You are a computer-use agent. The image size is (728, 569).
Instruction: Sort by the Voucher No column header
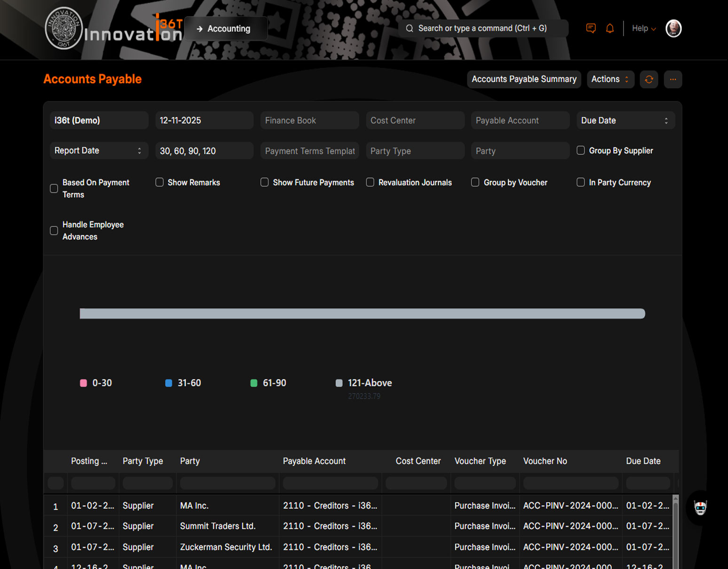tap(545, 461)
